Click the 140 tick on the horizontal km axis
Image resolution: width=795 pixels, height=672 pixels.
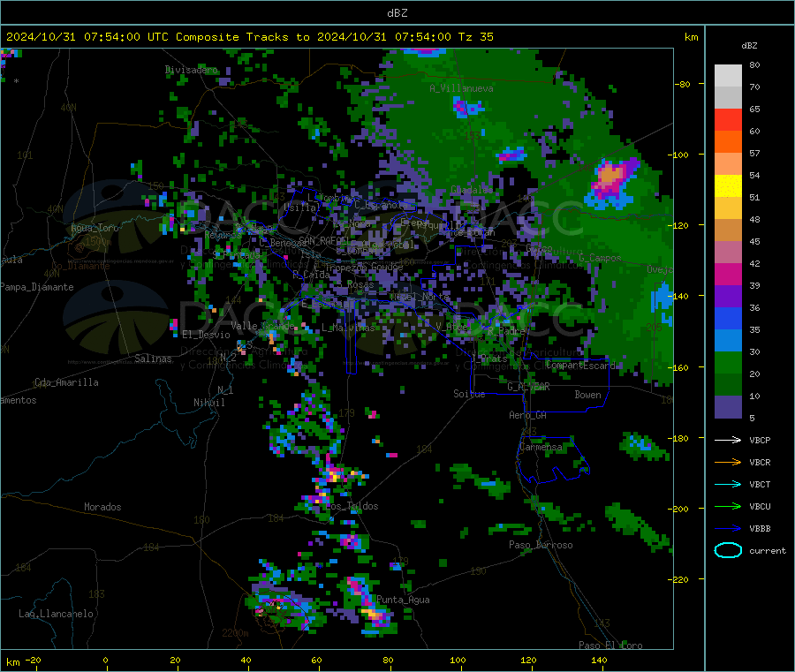pyautogui.click(x=599, y=660)
